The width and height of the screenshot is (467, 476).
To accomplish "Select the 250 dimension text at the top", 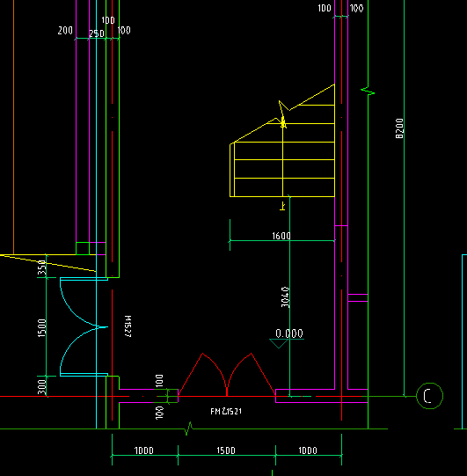I will [97, 33].
